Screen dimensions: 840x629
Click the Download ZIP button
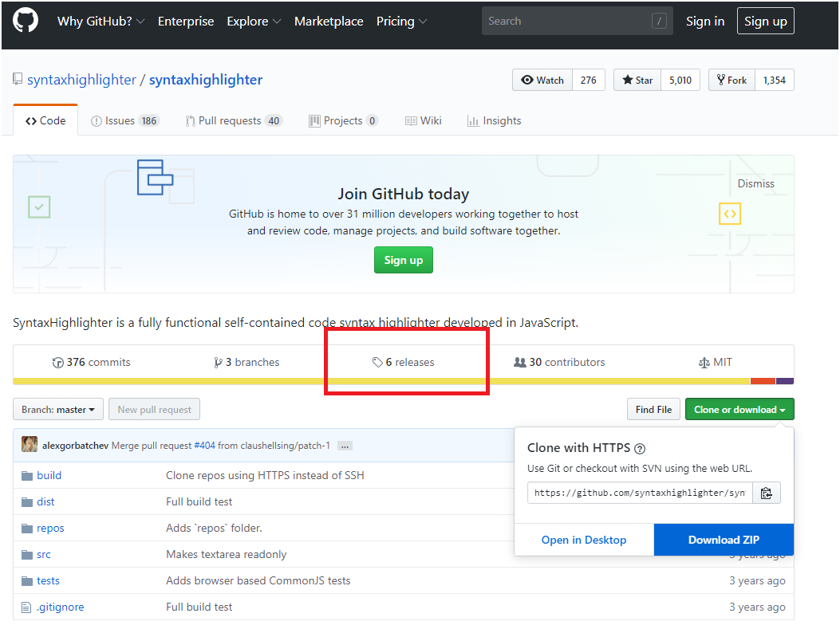724,540
